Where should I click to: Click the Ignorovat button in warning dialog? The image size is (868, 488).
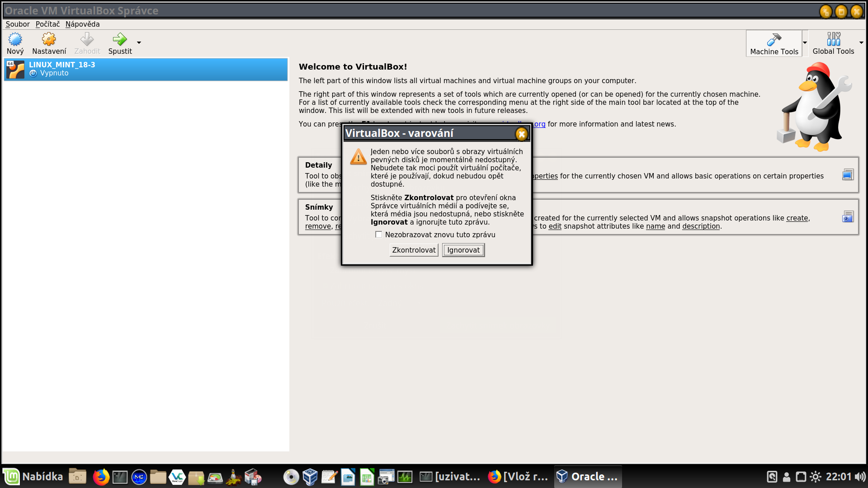[x=463, y=250]
